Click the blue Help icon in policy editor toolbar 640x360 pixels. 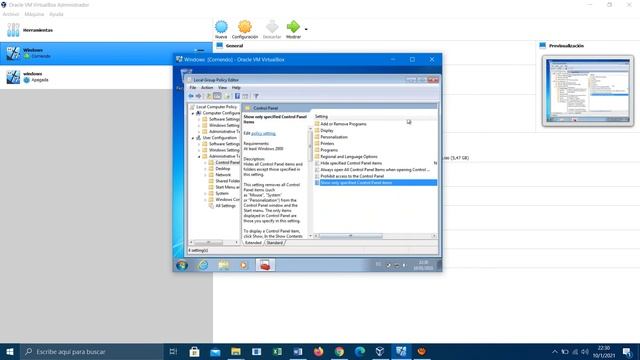tap(237, 96)
